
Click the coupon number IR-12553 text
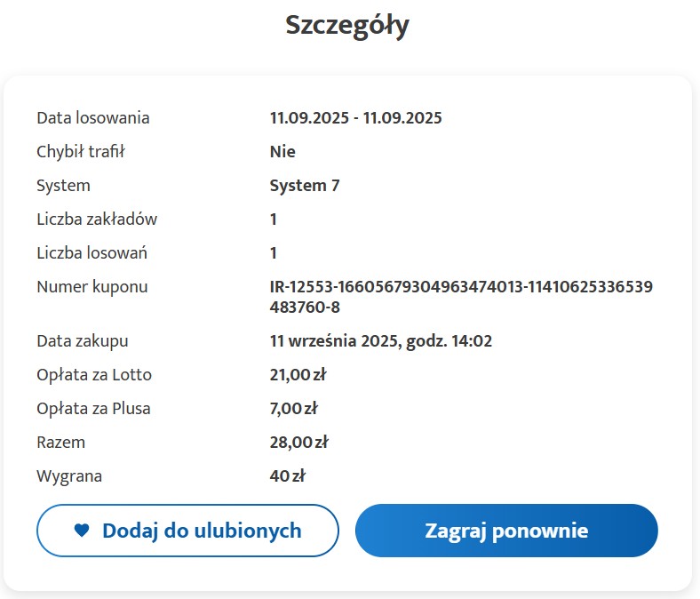461,297
